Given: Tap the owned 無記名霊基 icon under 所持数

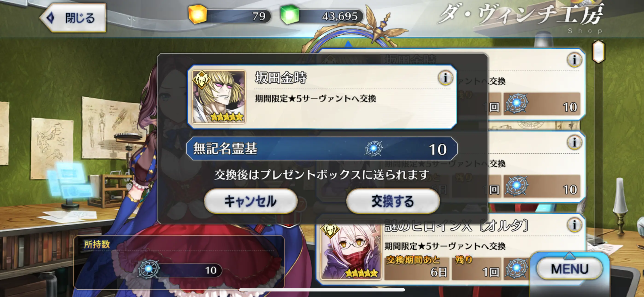Looking at the screenshot, I should 149,269.
